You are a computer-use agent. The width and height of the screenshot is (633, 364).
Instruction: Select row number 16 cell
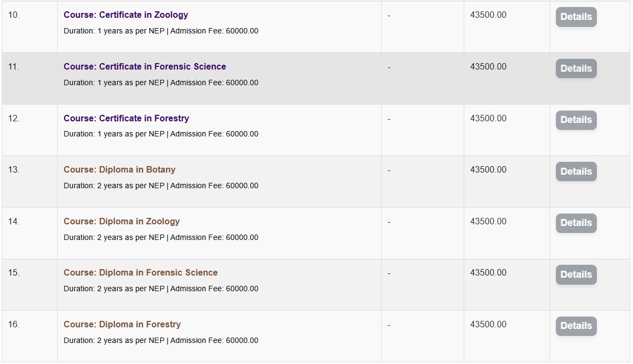click(x=30, y=336)
